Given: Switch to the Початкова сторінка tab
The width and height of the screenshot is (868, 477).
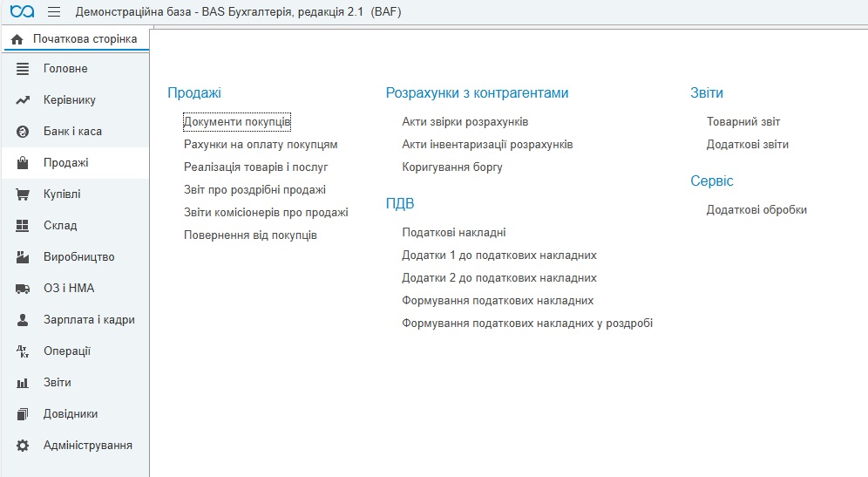Looking at the screenshot, I should tap(85, 39).
